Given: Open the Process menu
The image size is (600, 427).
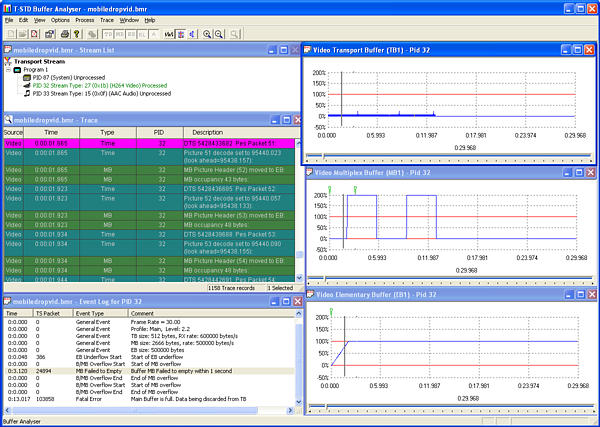Looking at the screenshot, I should [85, 20].
